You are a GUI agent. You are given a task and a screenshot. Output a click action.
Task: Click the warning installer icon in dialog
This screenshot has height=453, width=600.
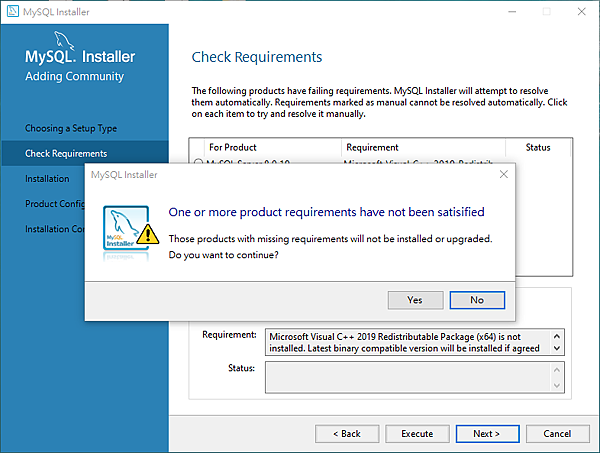[x=128, y=232]
